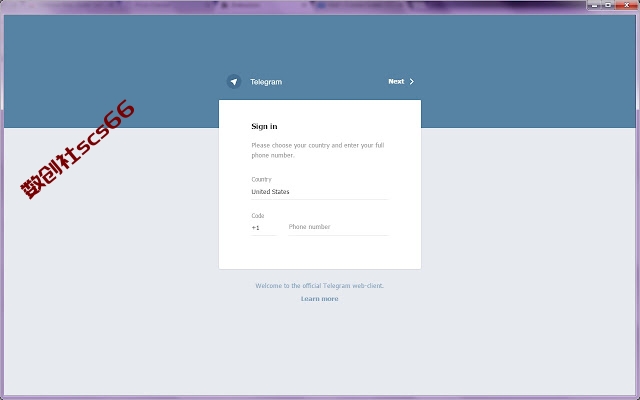This screenshot has width=640, height=400.
Task: Click the 'Please choose your country' instruction text
Action: tap(318, 150)
